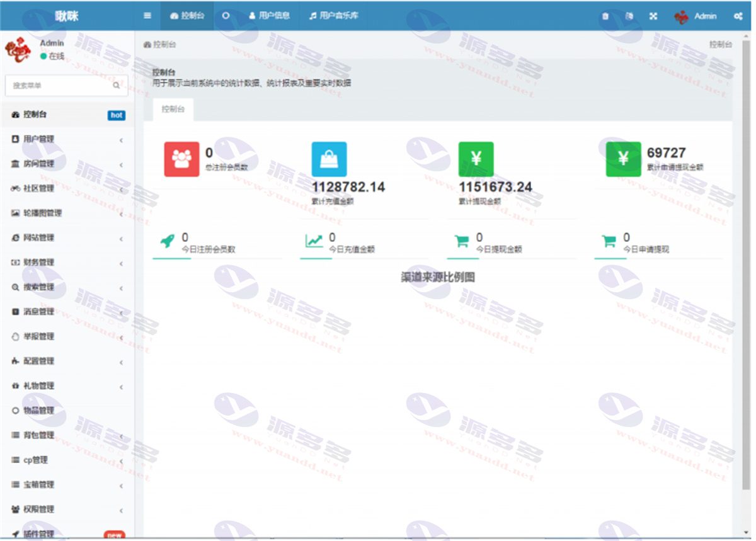Select the 控制台 panel tab below description
This screenshot has width=756, height=541.
173,109
